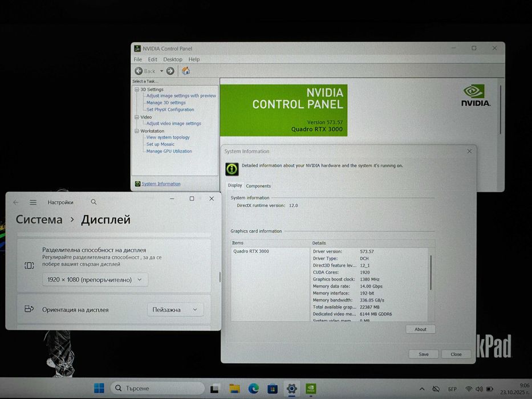Switch to the Components tab
This screenshot has height=399, width=532.
coord(258,186)
